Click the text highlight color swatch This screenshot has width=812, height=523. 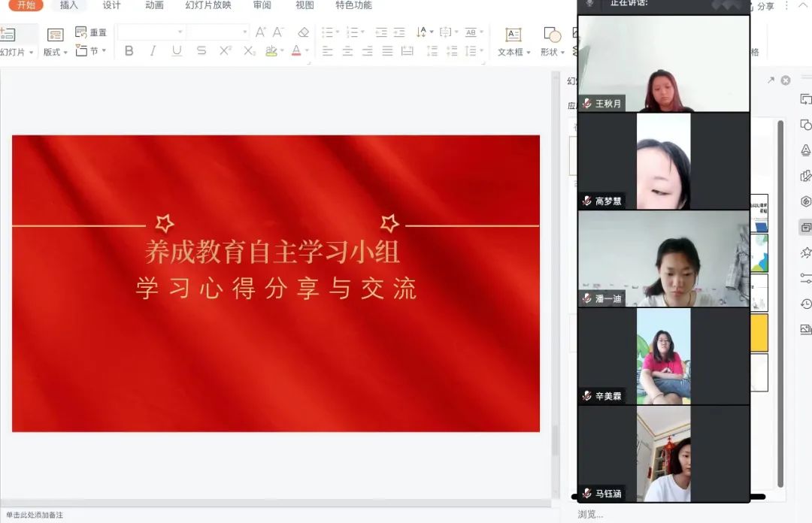[x=271, y=51]
